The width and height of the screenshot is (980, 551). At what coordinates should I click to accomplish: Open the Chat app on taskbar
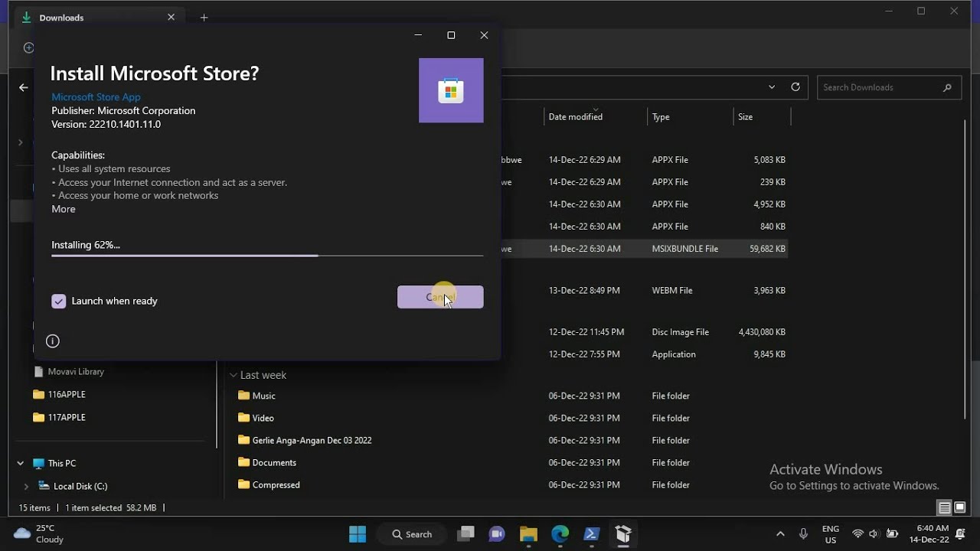[497, 534]
